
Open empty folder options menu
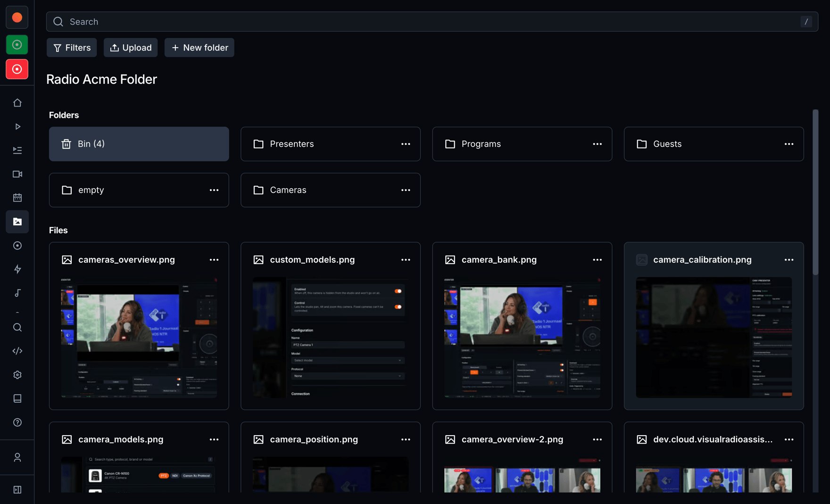pyautogui.click(x=214, y=190)
